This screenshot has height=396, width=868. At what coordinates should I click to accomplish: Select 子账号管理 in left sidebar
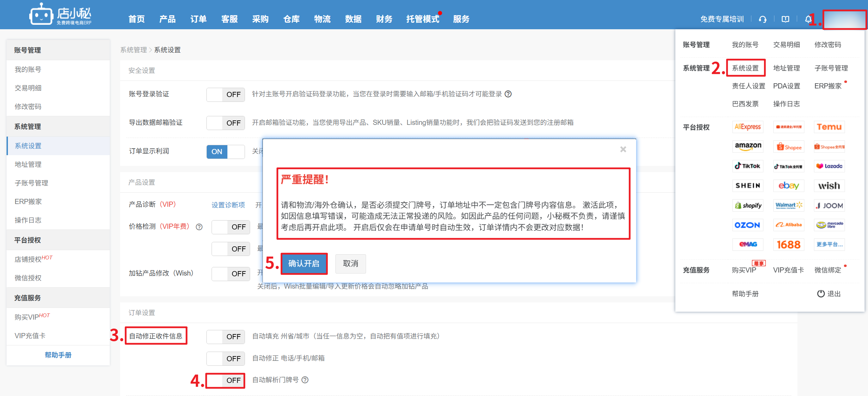click(x=31, y=183)
